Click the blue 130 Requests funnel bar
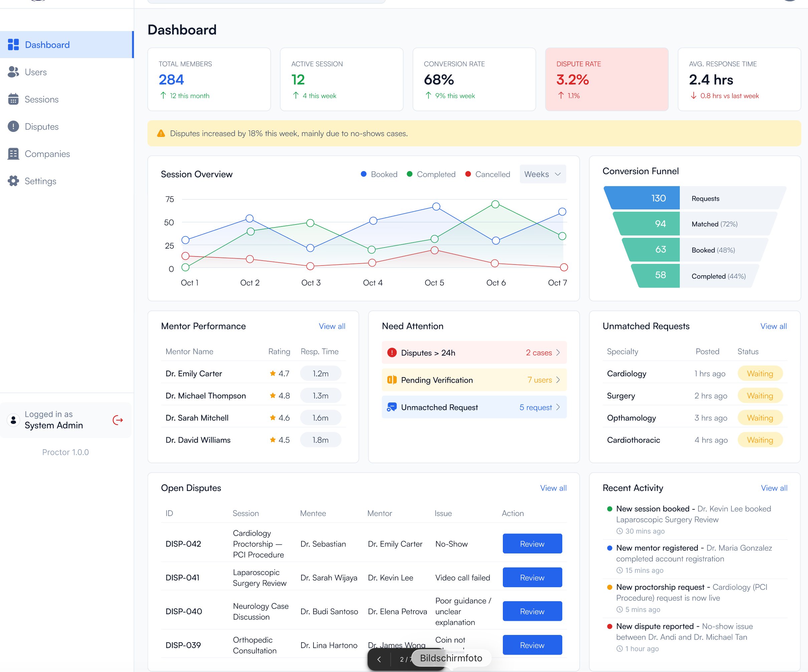 pos(642,198)
